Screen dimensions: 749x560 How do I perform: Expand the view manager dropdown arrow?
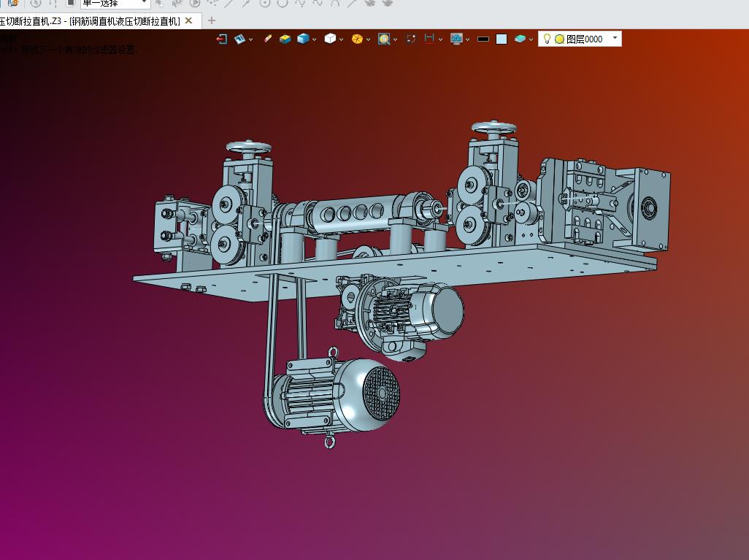251,39
